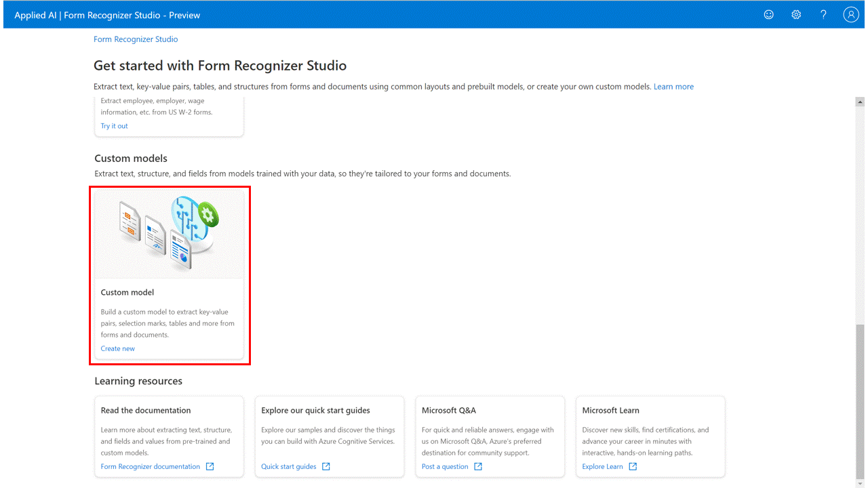Open the Quick start guides link
The height and width of the screenshot is (488, 868).
tap(289, 466)
